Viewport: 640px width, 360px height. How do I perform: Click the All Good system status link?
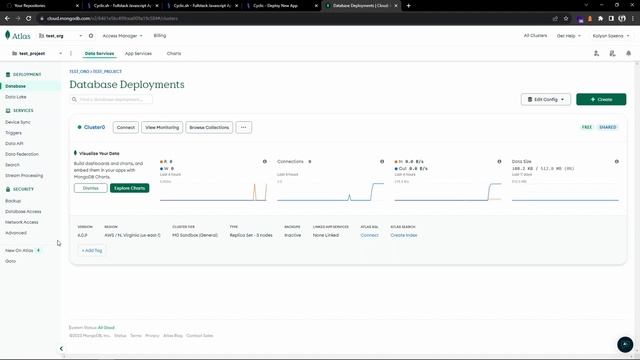pyautogui.click(x=106, y=327)
